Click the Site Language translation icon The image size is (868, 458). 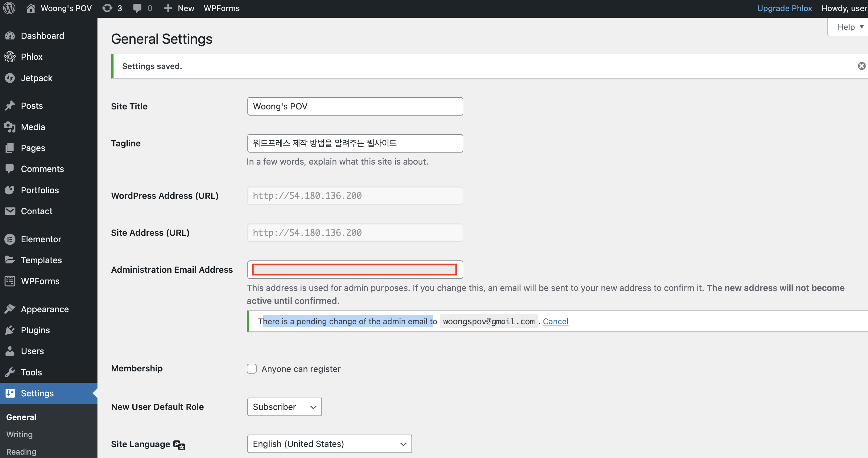[x=179, y=445]
